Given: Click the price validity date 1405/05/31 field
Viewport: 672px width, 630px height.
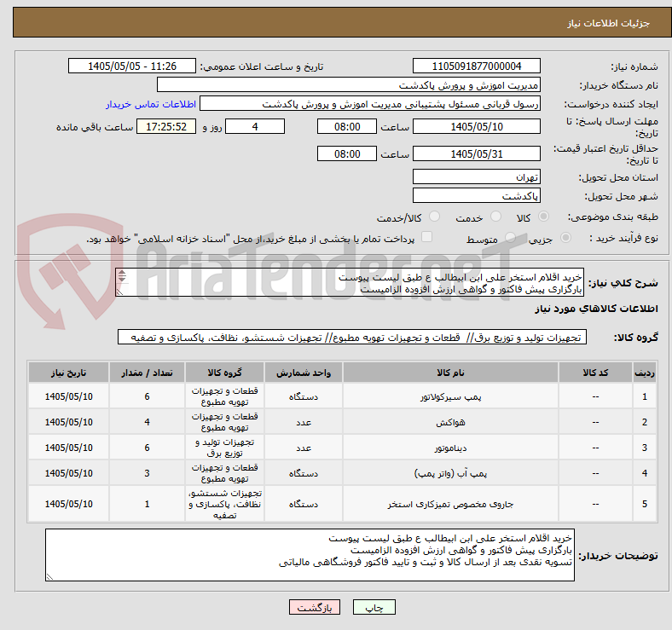Looking at the screenshot, I should point(477,153).
